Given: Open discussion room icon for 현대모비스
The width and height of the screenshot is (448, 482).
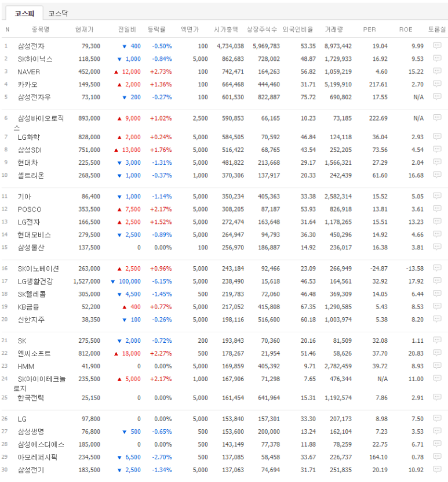Looking at the screenshot, I should pyautogui.click(x=436, y=234).
